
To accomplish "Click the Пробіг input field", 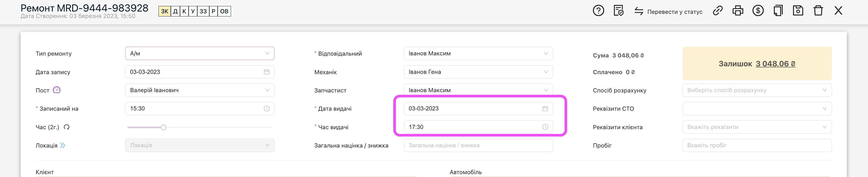I will (x=757, y=145).
